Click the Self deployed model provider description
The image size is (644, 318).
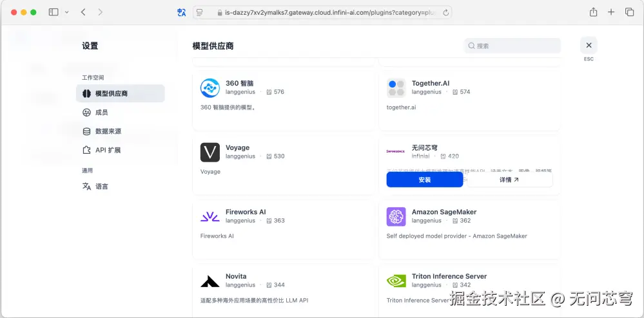[456, 236]
